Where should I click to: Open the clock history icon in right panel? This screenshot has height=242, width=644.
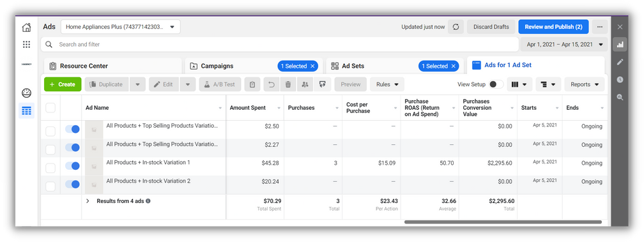click(620, 80)
